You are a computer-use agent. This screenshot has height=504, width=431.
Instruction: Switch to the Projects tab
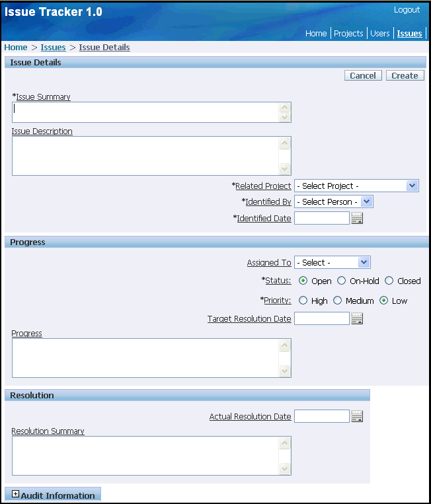click(348, 33)
